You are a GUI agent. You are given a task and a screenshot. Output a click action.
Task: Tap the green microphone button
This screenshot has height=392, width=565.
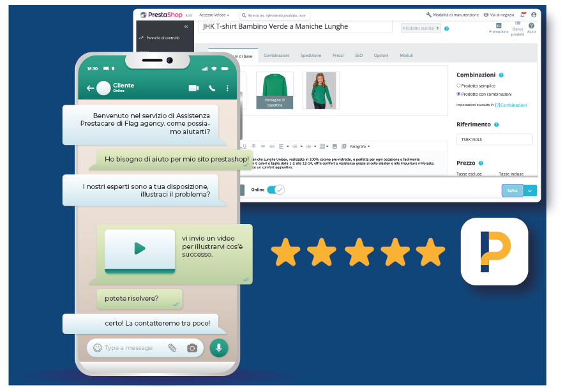tap(219, 348)
